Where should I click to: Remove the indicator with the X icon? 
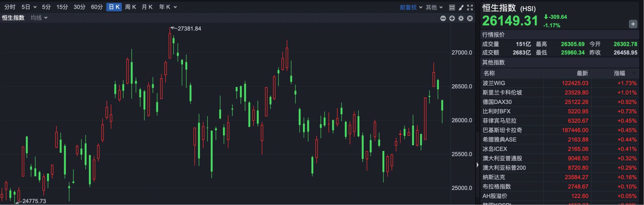pos(470,18)
